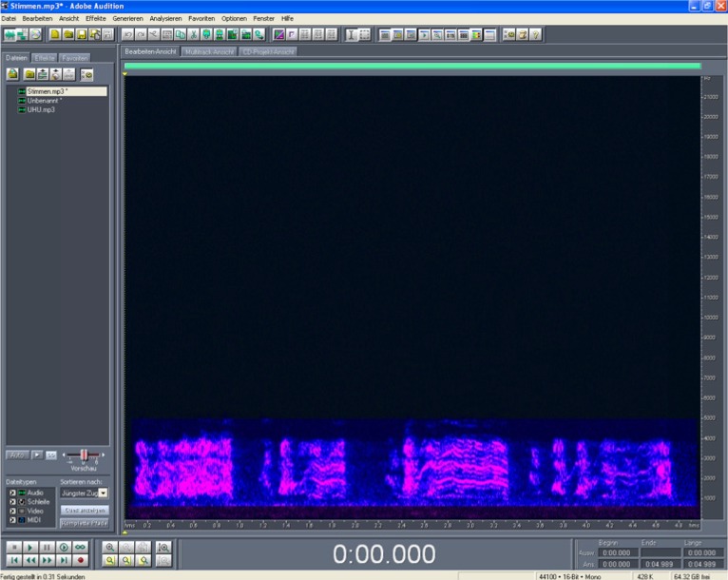Click the yellow playhead marker at top
Viewport: 728px width, 580px height.
click(125, 74)
